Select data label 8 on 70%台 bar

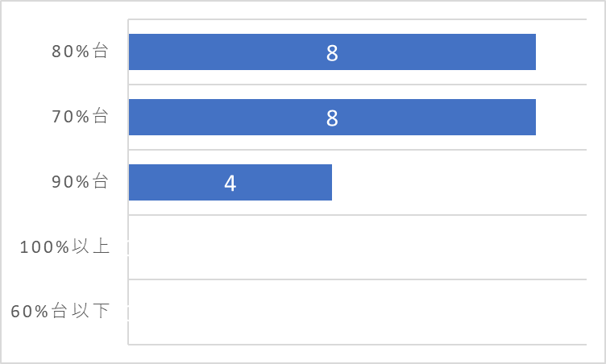(x=332, y=118)
